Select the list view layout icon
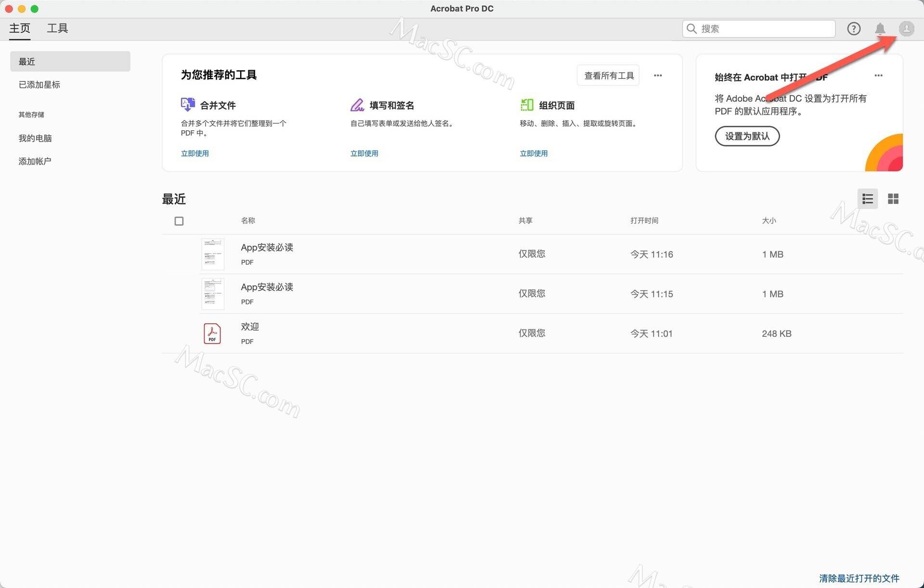924x588 pixels. click(x=868, y=198)
